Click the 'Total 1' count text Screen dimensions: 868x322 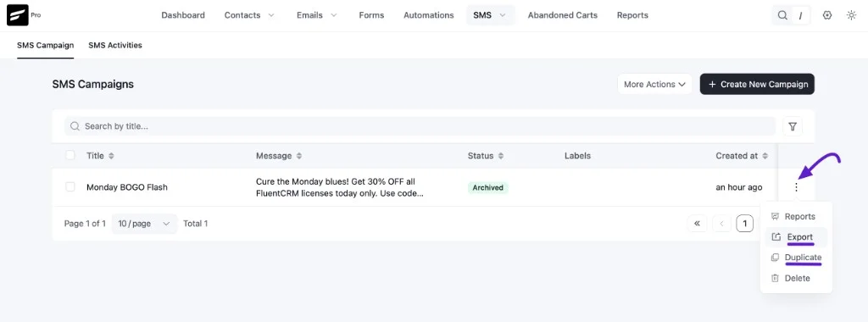[x=196, y=224]
